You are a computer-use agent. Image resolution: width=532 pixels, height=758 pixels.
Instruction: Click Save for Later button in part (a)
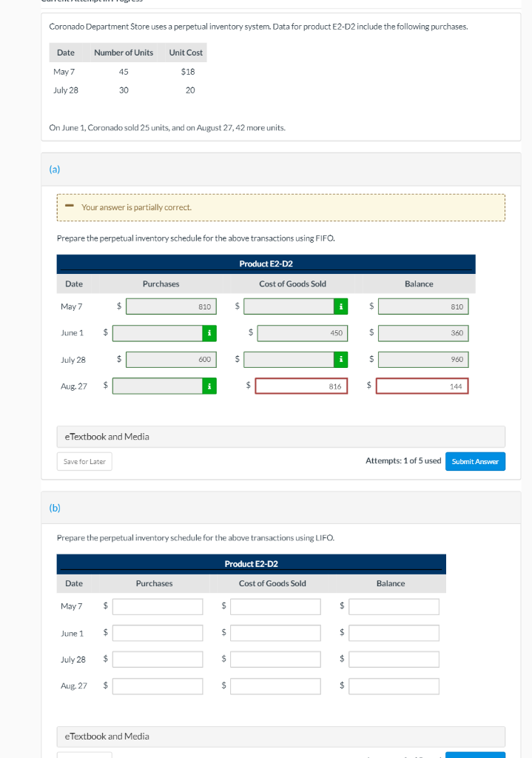(x=84, y=462)
